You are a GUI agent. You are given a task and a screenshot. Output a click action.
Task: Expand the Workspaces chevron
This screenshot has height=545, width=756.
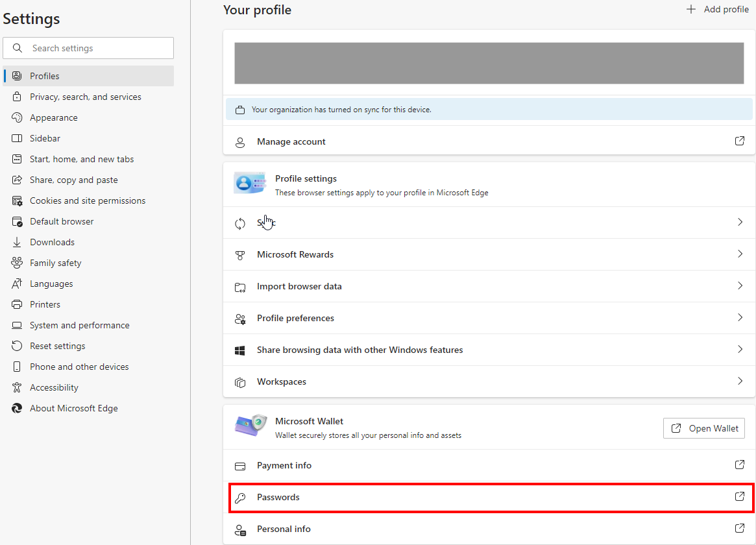740,381
